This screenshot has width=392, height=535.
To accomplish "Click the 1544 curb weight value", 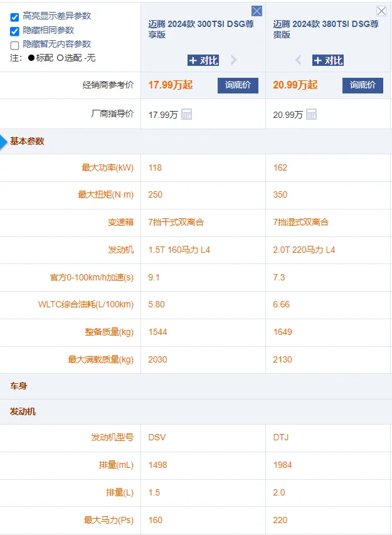I will point(157,332).
